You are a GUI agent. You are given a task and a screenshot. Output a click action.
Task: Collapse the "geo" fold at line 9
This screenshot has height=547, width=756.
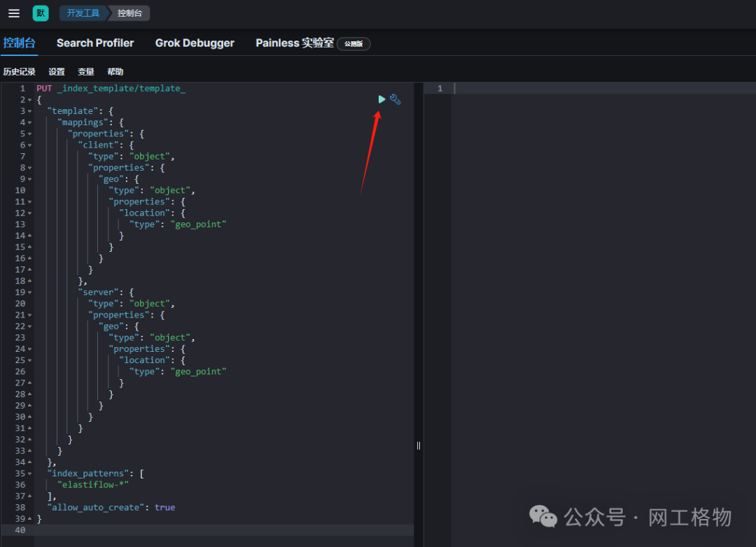[x=30, y=179]
